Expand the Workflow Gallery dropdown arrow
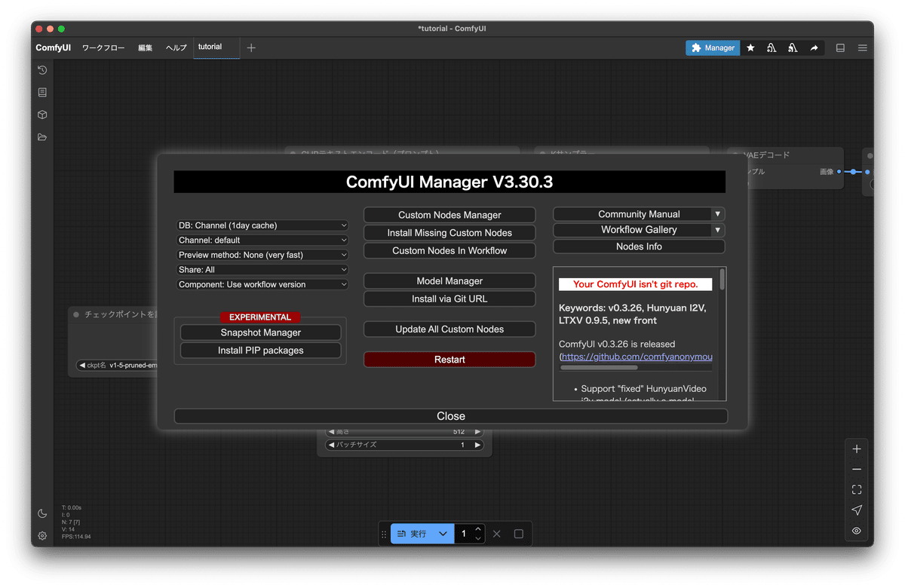The height and width of the screenshot is (588, 905). pyautogui.click(x=718, y=230)
